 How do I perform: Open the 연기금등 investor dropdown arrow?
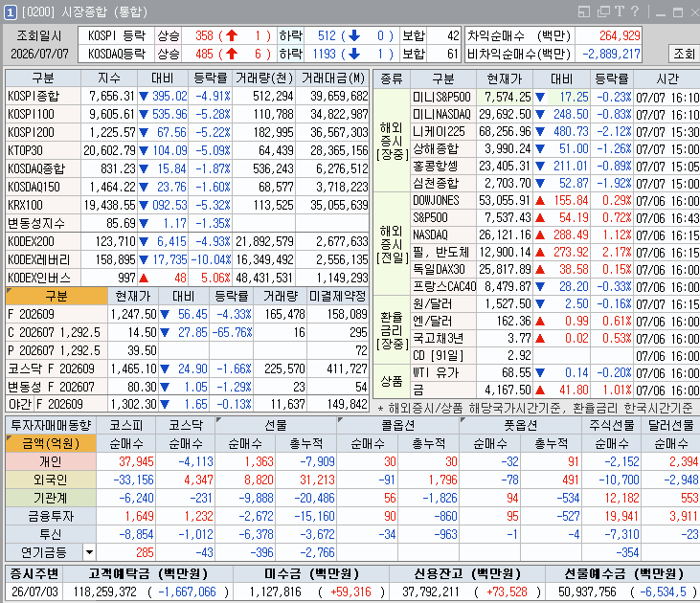[x=89, y=552]
